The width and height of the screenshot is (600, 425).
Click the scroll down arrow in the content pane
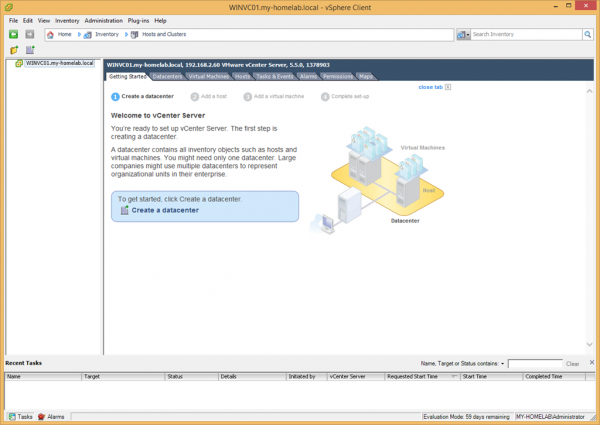(589, 344)
